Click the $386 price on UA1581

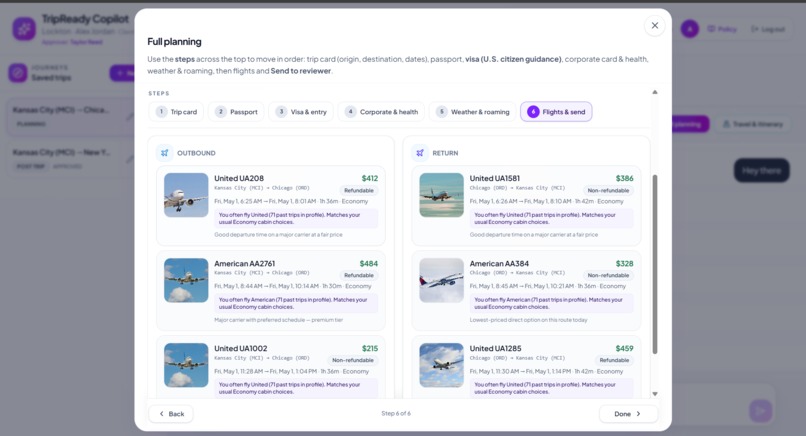coord(625,178)
